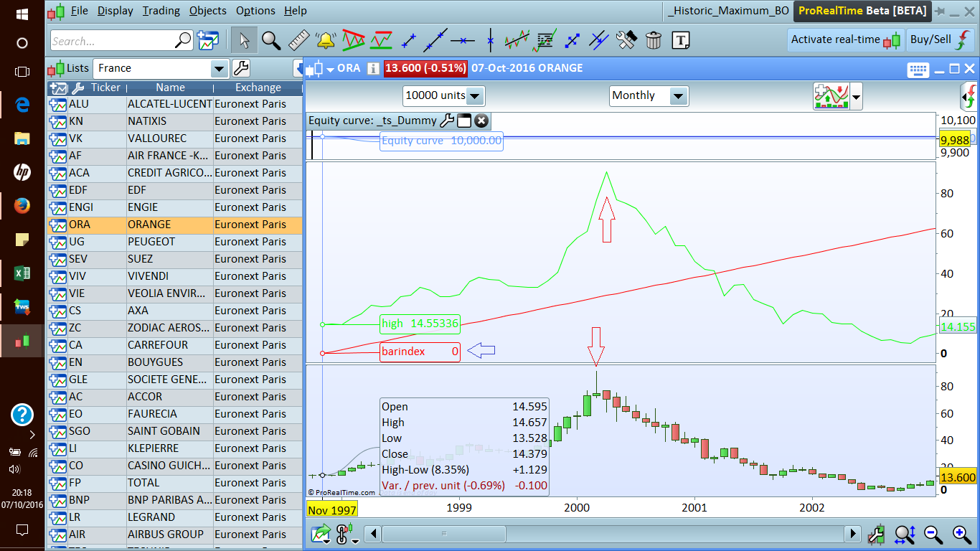980x551 pixels.
Task: Click the info icon next to ORA
Action: click(x=373, y=69)
